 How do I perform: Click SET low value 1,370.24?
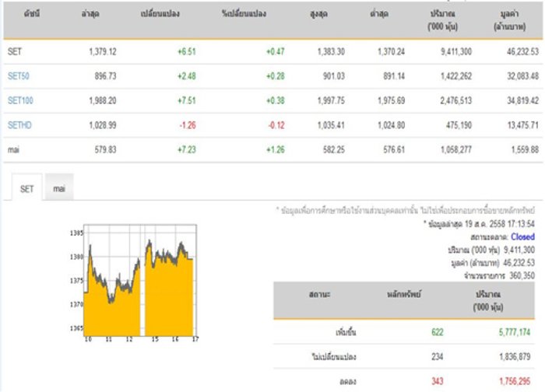click(392, 52)
